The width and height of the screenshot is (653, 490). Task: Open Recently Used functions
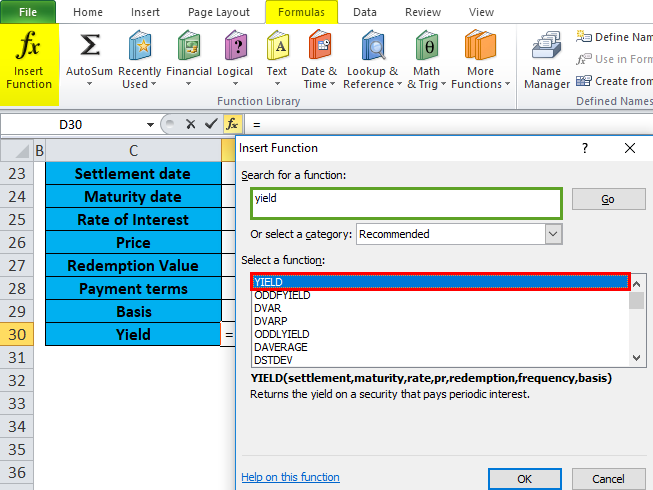pos(139,59)
